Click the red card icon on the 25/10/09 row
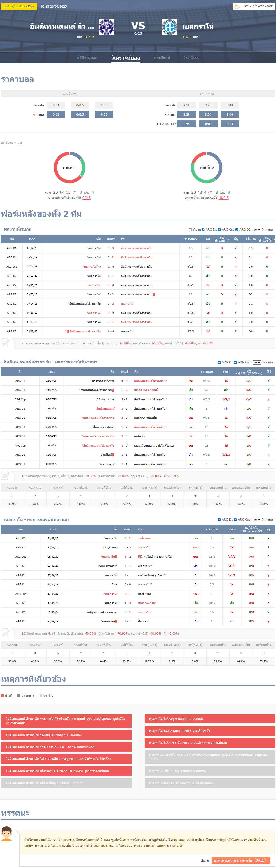This screenshot has height=868, width=276. [68, 332]
